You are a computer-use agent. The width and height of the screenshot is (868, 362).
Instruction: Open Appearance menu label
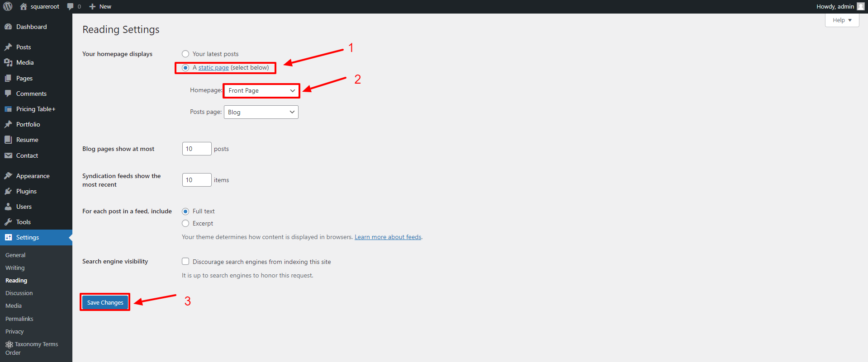(x=33, y=176)
